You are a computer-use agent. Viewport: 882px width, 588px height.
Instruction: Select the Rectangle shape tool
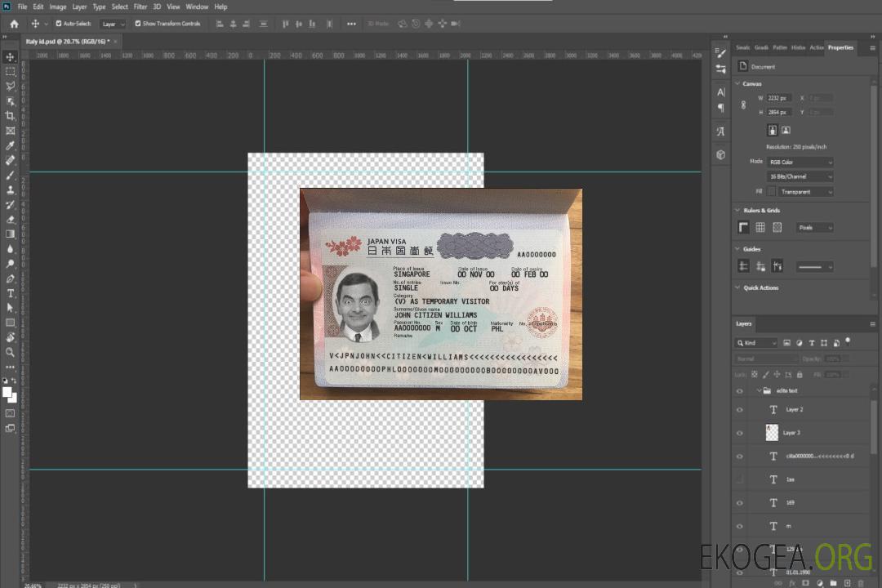pos(10,323)
